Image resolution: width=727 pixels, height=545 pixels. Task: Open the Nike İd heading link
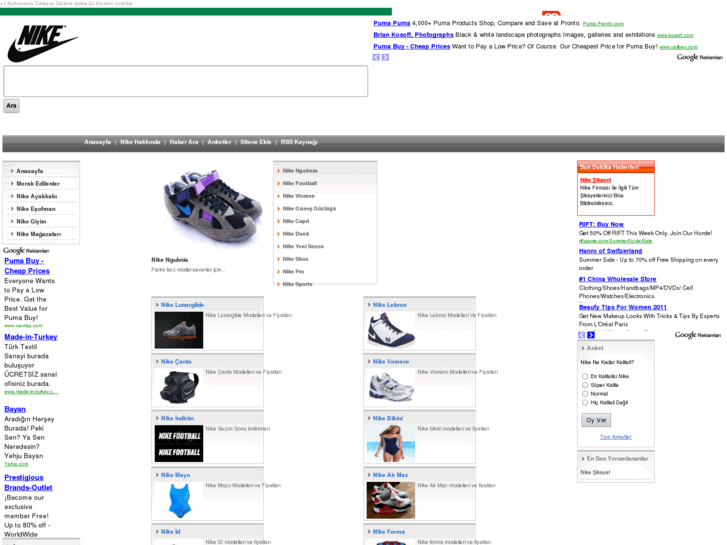171,532
